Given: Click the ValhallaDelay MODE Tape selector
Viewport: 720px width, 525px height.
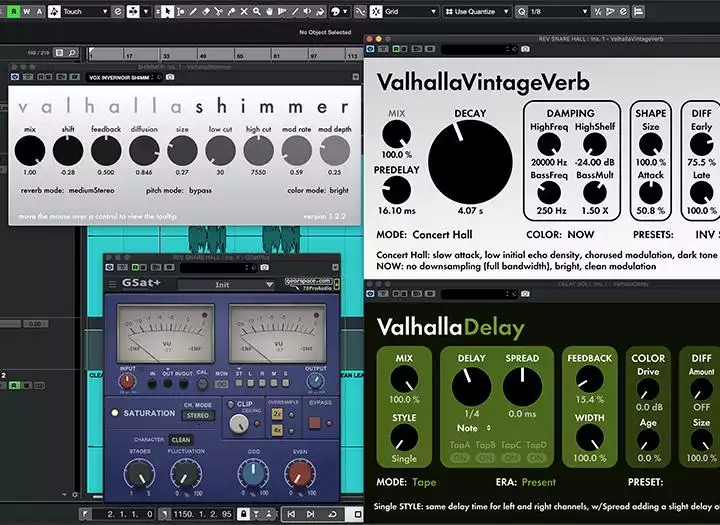Looking at the screenshot, I should pos(424,482).
